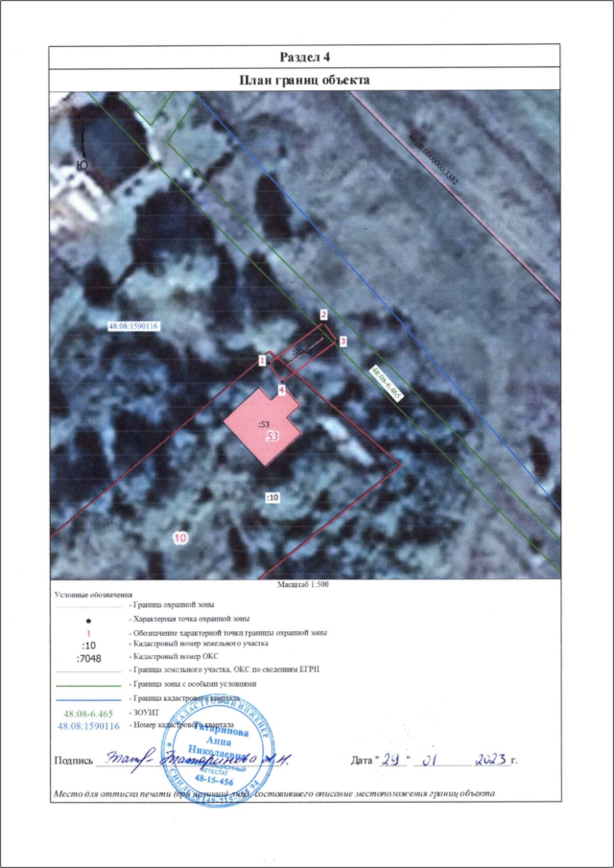Click the "Масштаб 1:500" scale text
Image resolution: width=614 pixels, height=868 pixels.
click(303, 583)
